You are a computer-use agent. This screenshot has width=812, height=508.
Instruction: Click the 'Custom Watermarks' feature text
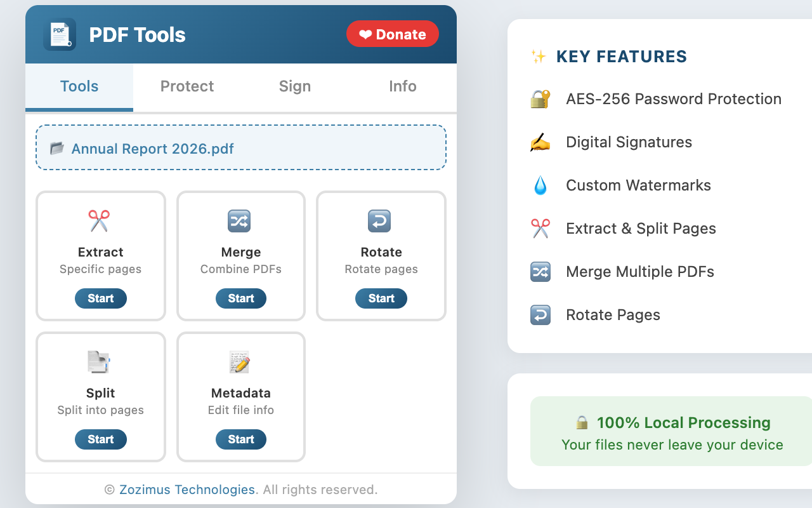click(639, 185)
